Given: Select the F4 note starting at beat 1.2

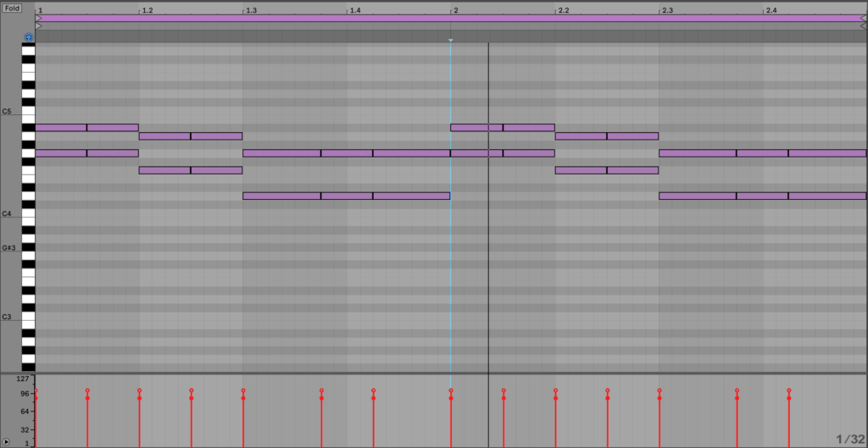Looking at the screenshot, I should point(165,170).
